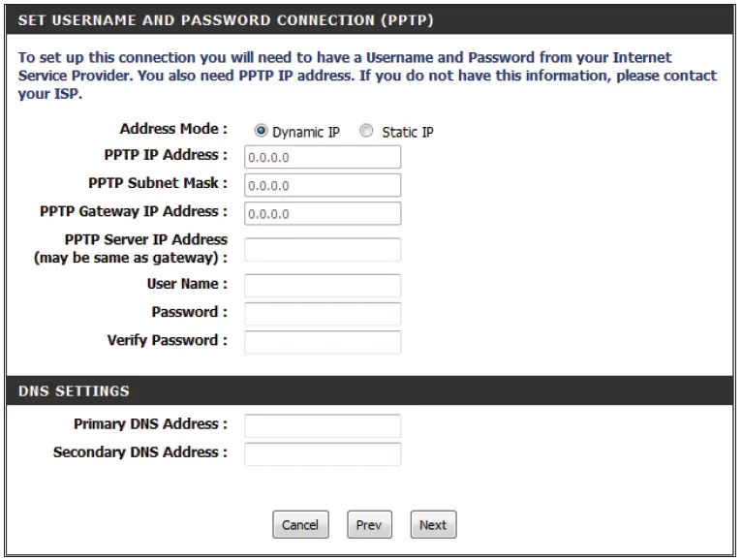Image resolution: width=742 pixels, height=560 pixels.
Task: Click the PPTP IP Address field
Action: click(323, 157)
